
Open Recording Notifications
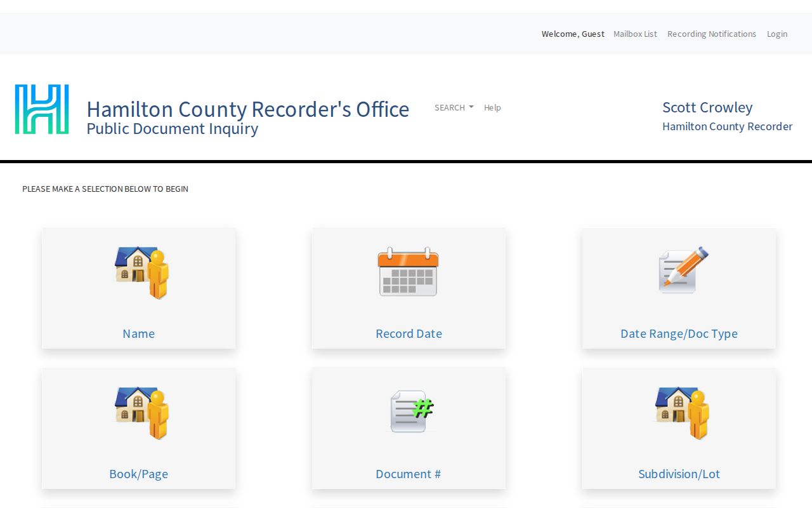(x=712, y=34)
